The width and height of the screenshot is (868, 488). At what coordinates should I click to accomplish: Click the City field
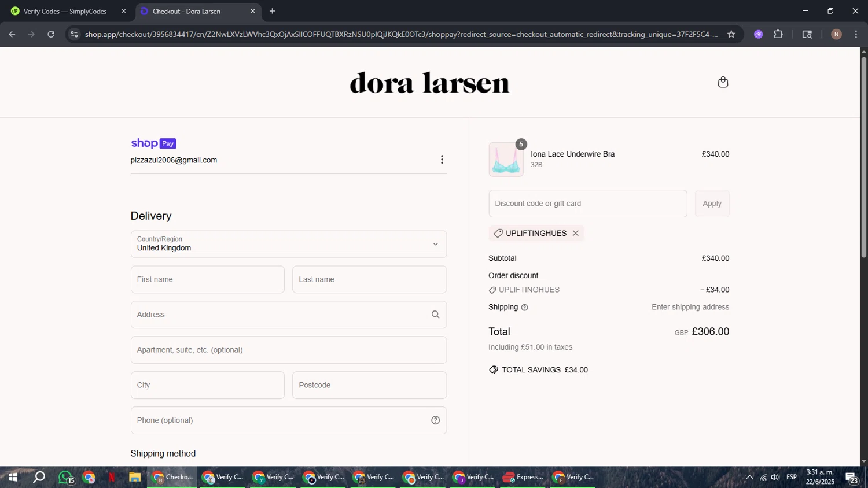pyautogui.click(x=208, y=385)
